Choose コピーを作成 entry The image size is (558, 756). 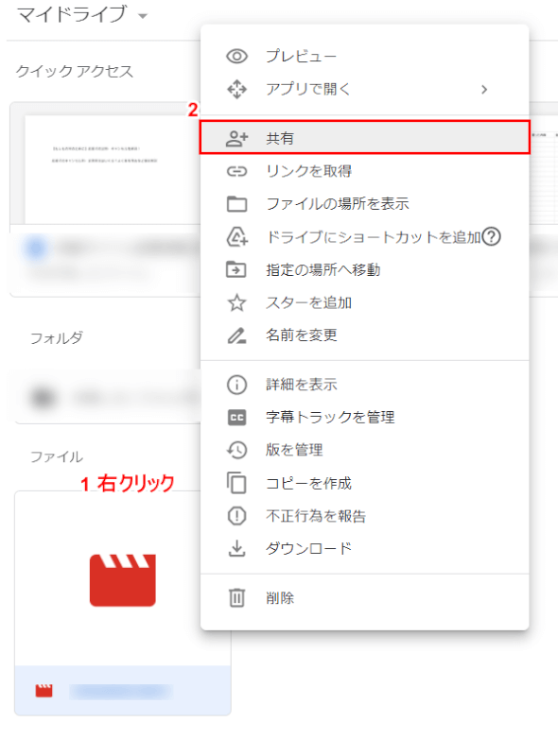tap(364, 483)
